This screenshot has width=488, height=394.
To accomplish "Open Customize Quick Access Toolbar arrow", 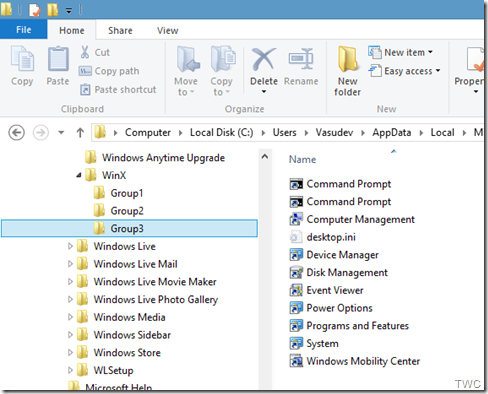I will pos(69,11).
